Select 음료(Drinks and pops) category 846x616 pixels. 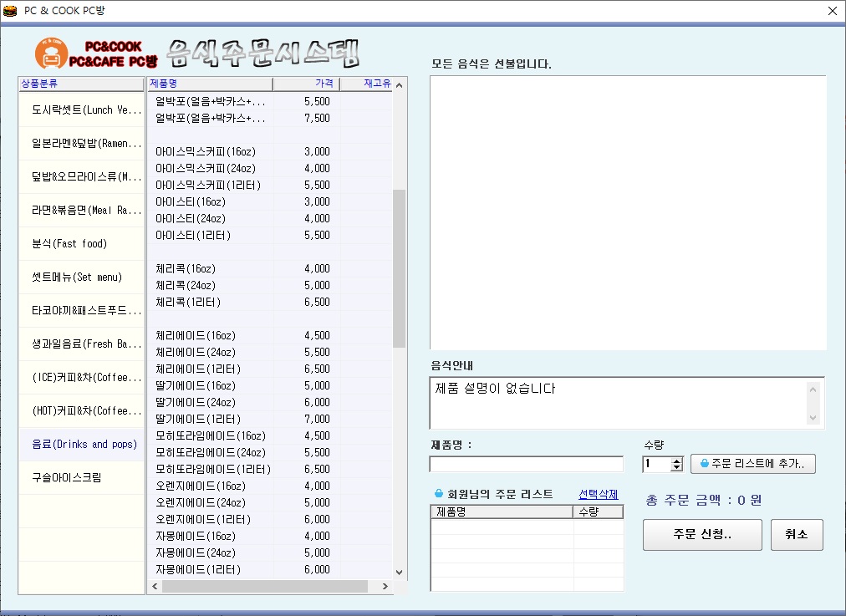coord(82,445)
